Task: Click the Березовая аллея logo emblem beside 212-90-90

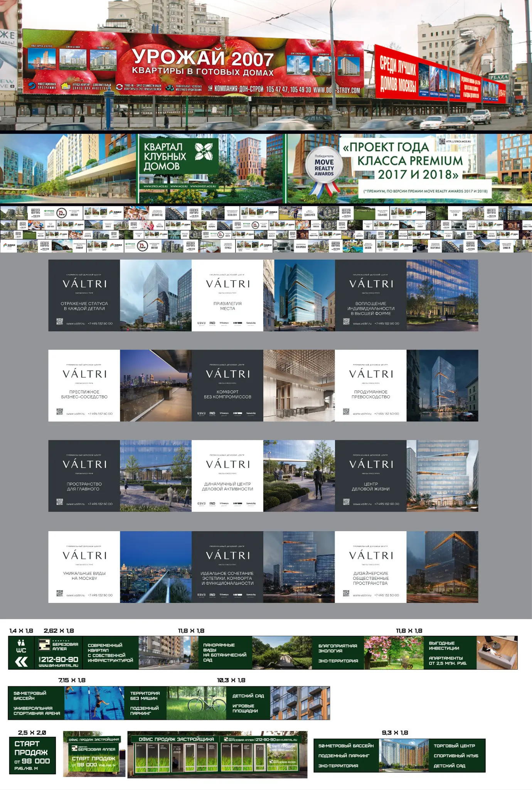Action: 45,645
